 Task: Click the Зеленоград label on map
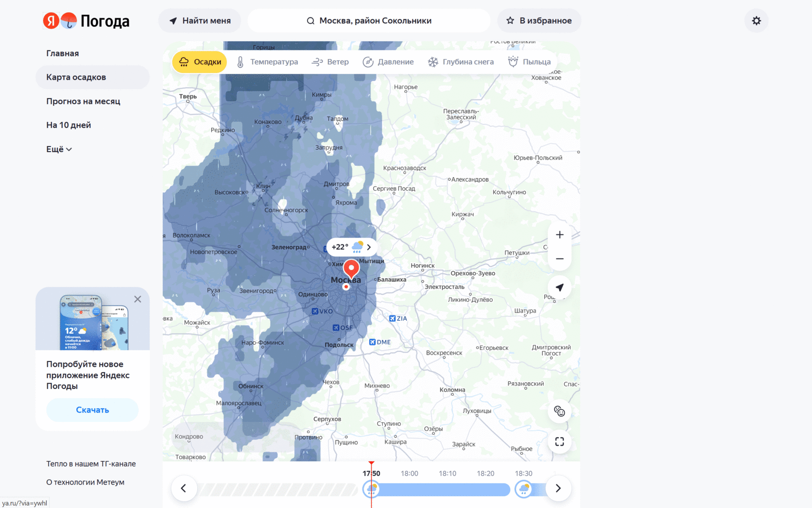pyautogui.click(x=289, y=247)
